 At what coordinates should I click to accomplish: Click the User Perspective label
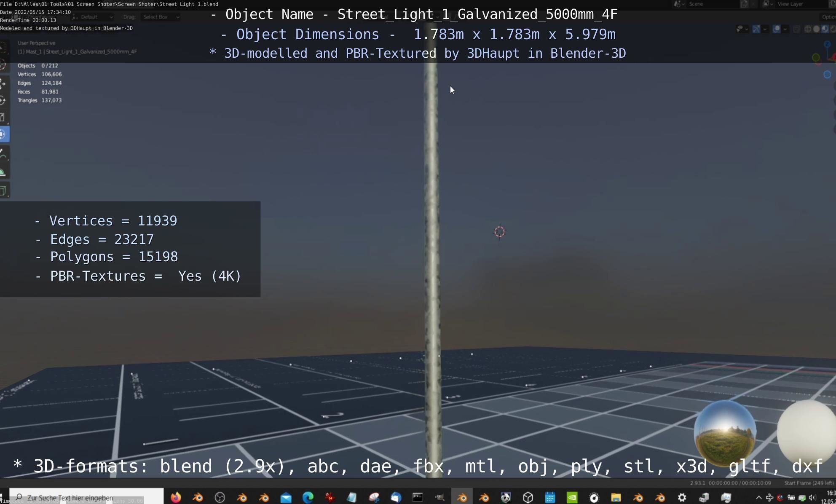point(36,43)
